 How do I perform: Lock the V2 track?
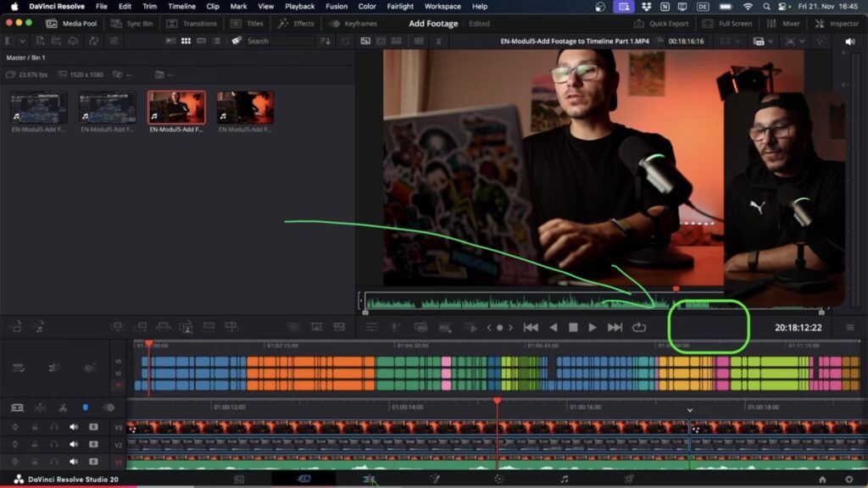pos(35,444)
